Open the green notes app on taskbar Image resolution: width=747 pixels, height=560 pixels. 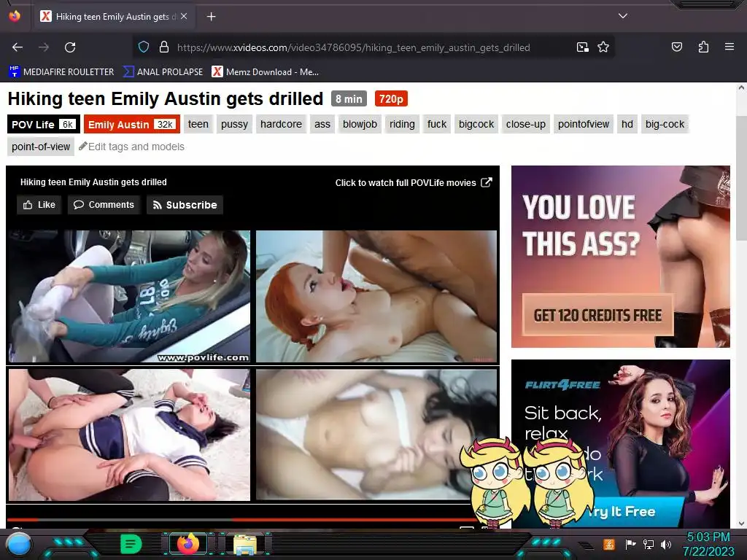click(131, 544)
